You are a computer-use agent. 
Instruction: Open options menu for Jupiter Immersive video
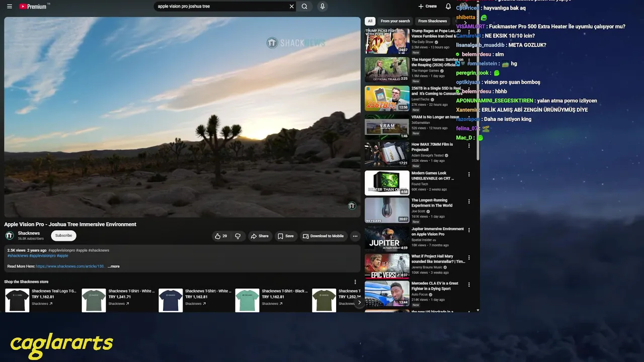[469, 230]
